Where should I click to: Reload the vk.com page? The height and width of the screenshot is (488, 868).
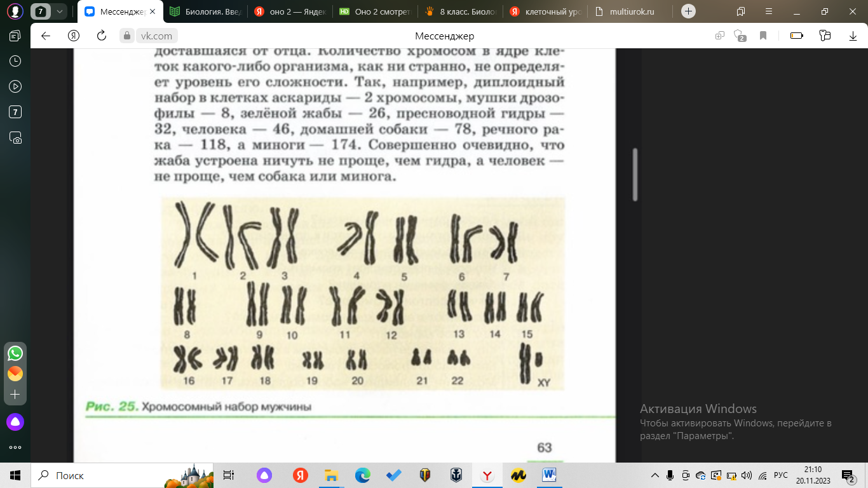pyautogui.click(x=101, y=36)
